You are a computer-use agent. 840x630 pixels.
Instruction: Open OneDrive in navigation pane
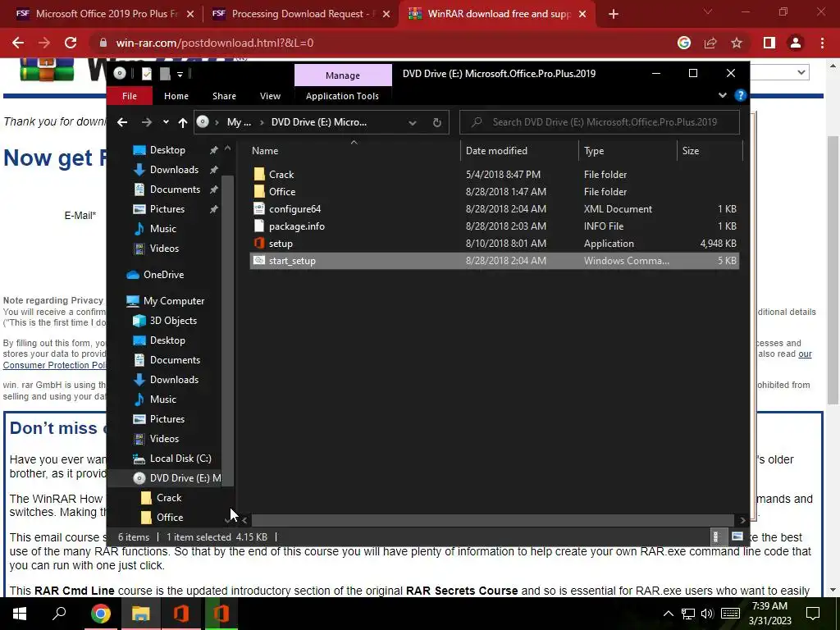pyautogui.click(x=163, y=274)
